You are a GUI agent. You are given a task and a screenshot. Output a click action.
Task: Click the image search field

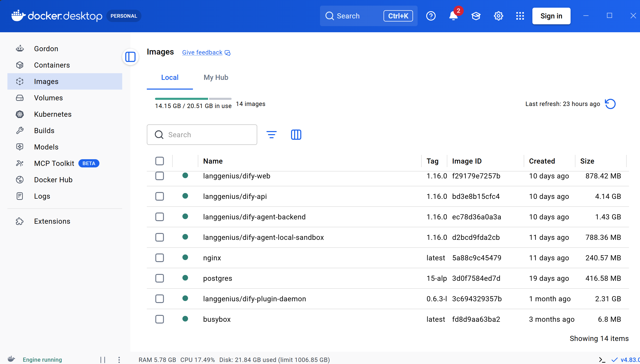click(202, 135)
